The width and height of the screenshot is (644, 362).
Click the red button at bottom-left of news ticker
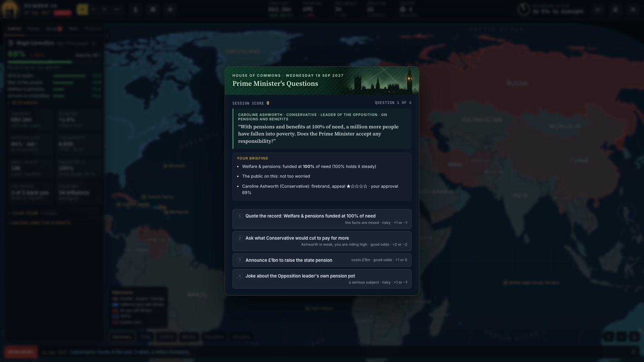(21, 352)
